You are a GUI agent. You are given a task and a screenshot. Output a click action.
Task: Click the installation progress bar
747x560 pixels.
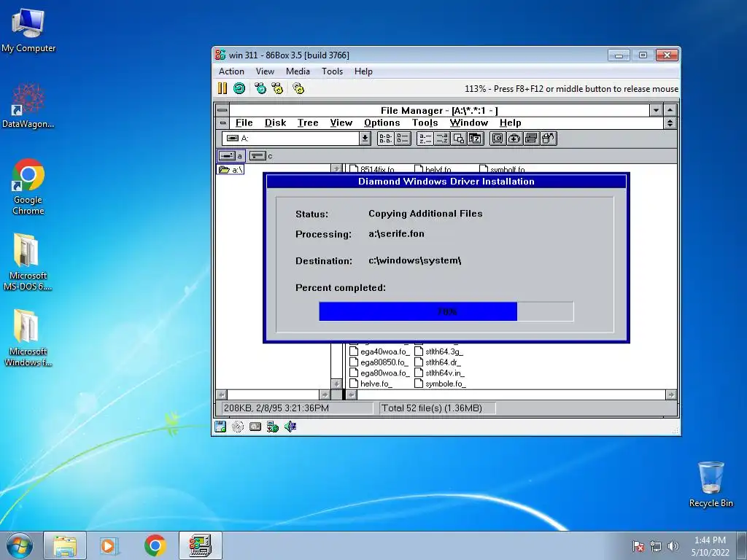tap(446, 311)
